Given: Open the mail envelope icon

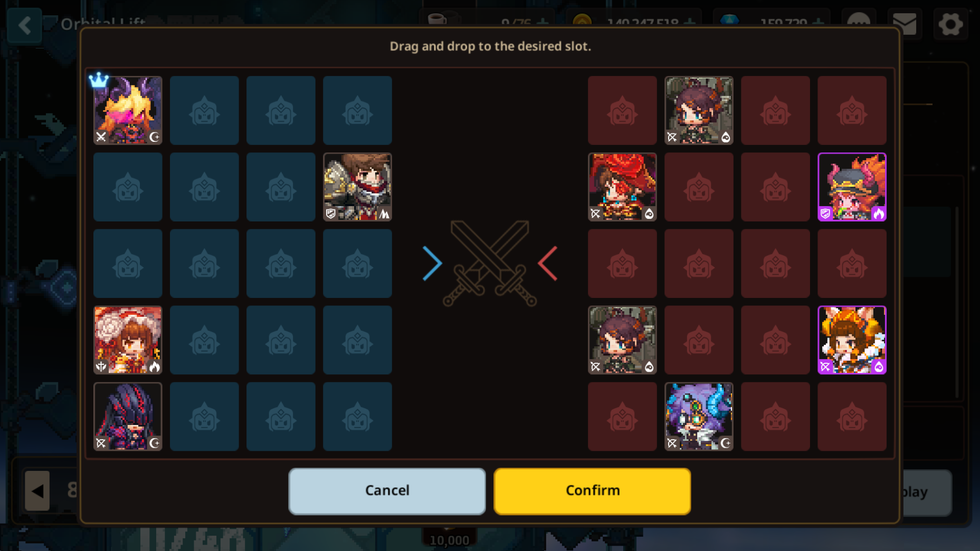Looking at the screenshot, I should point(905,24).
